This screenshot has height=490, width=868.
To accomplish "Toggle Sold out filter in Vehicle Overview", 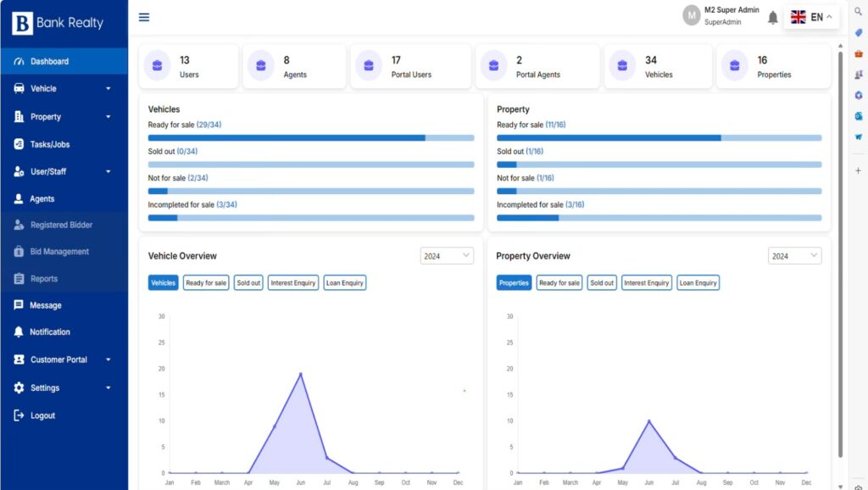I will point(248,283).
